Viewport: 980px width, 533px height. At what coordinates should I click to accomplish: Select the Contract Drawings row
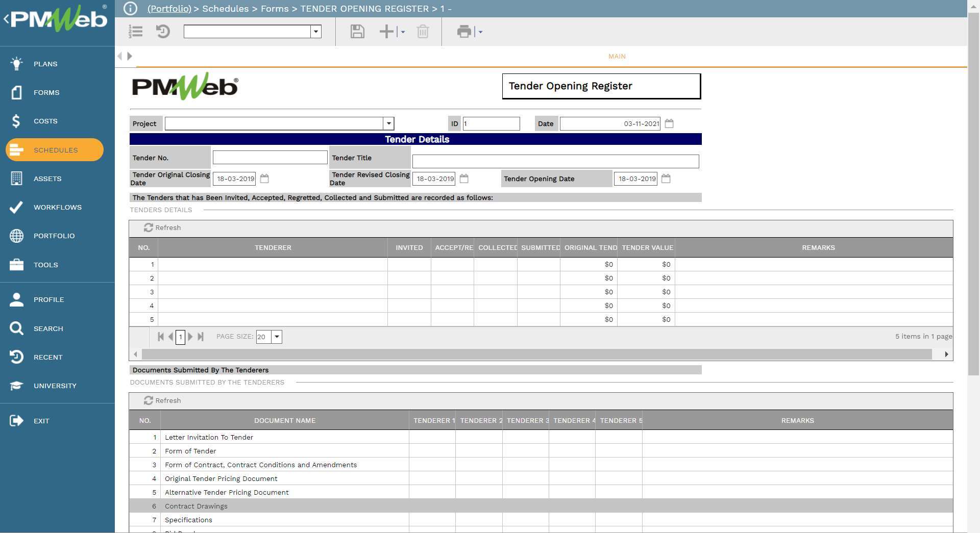point(541,506)
